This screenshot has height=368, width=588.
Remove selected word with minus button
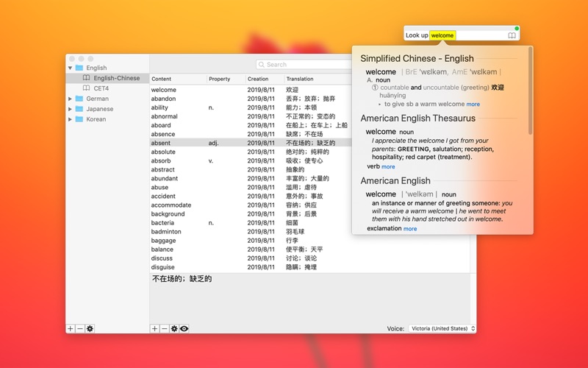point(164,328)
